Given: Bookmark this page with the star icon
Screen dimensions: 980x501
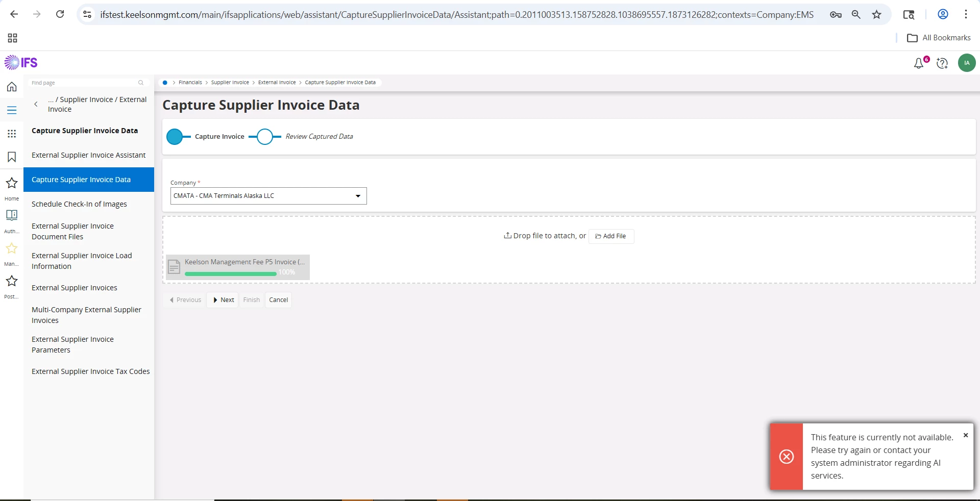Looking at the screenshot, I should point(876,14).
